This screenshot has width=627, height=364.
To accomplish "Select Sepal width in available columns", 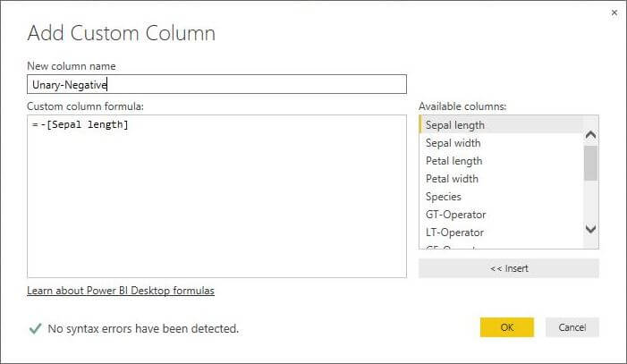I will pyautogui.click(x=501, y=143).
